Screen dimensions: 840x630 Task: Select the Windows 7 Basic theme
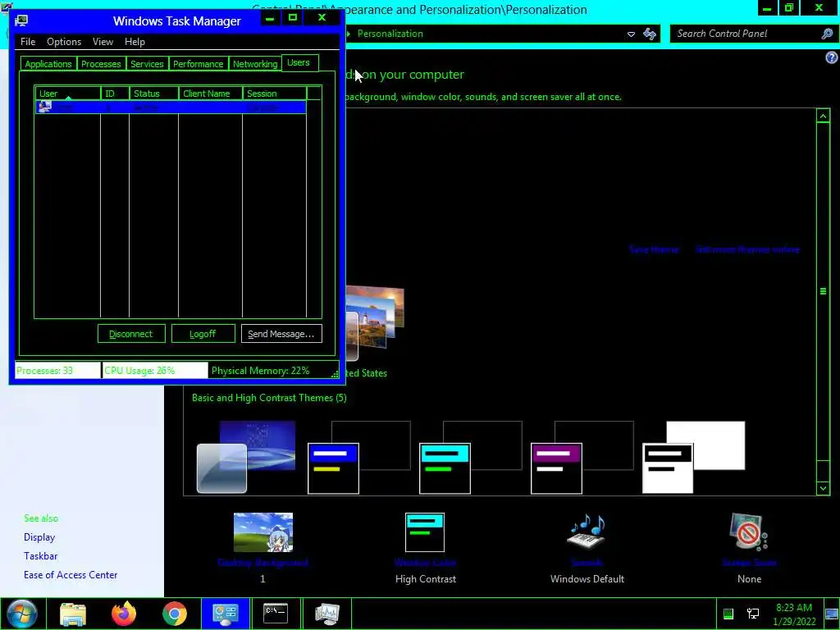tap(246, 456)
